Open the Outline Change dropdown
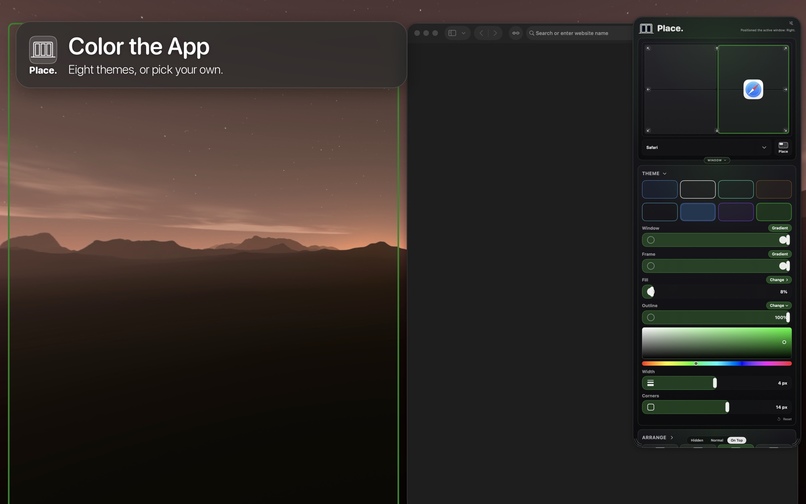Viewport: 806px width, 504px height. pos(779,305)
